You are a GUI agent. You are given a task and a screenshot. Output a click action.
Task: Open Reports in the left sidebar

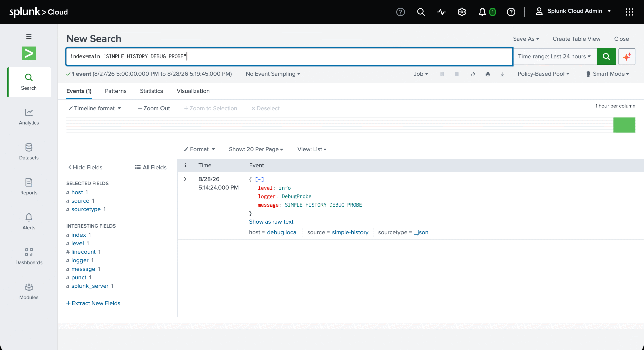click(29, 187)
